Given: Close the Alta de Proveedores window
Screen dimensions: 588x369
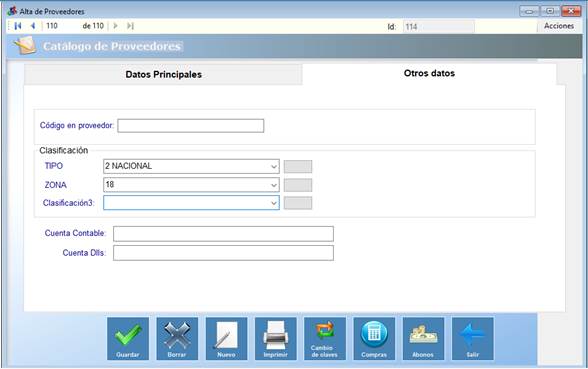Looking at the screenshot, I should [571, 11].
